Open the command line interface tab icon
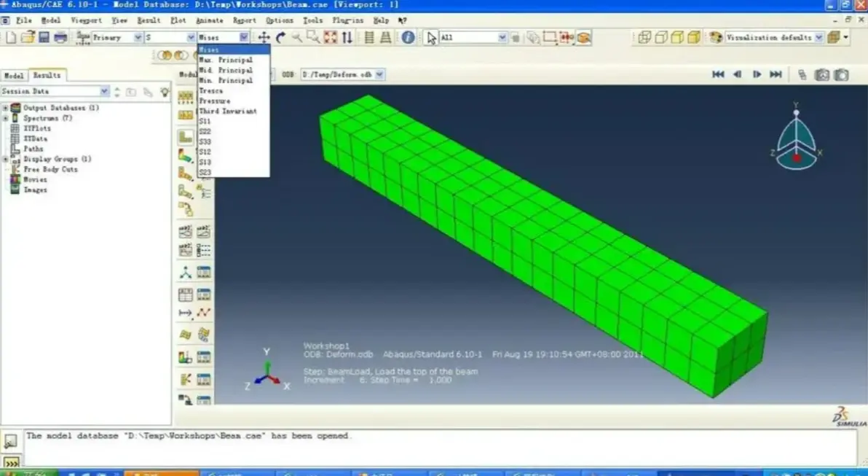868x476 pixels. coord(11,461)
